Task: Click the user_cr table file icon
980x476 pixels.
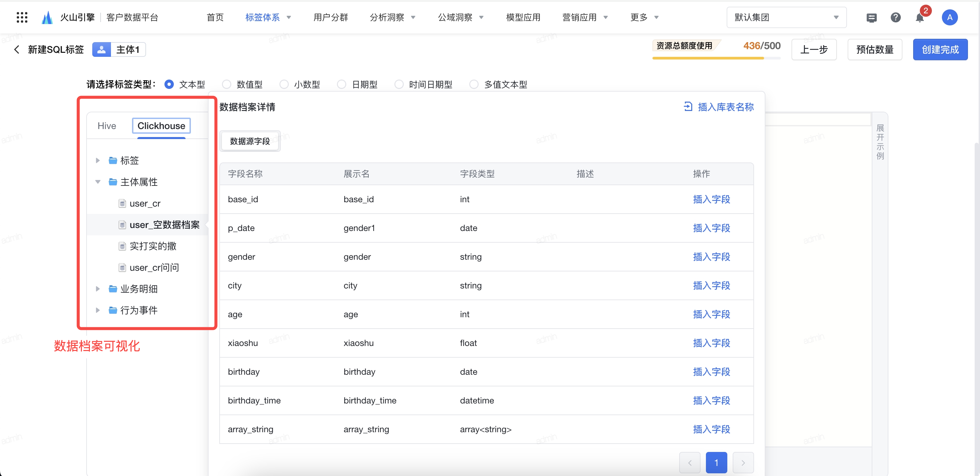Action: pyautogui.click(x=122, y=203)
